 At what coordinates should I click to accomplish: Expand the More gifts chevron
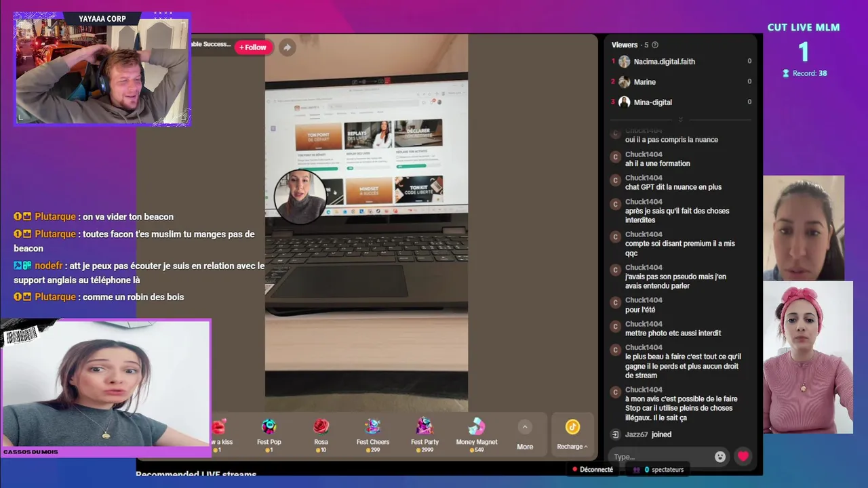click(525, 427)
